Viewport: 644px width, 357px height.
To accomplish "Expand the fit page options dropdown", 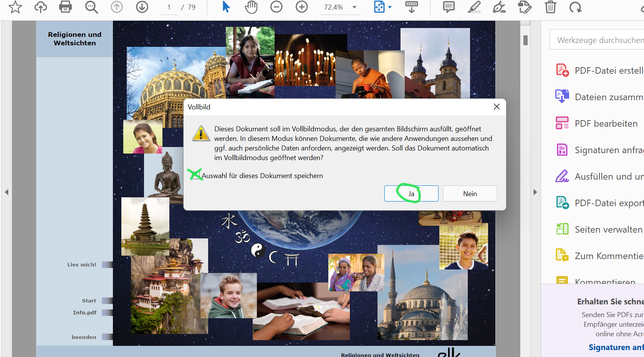I will pyautogui.click(x=390, y=7).
